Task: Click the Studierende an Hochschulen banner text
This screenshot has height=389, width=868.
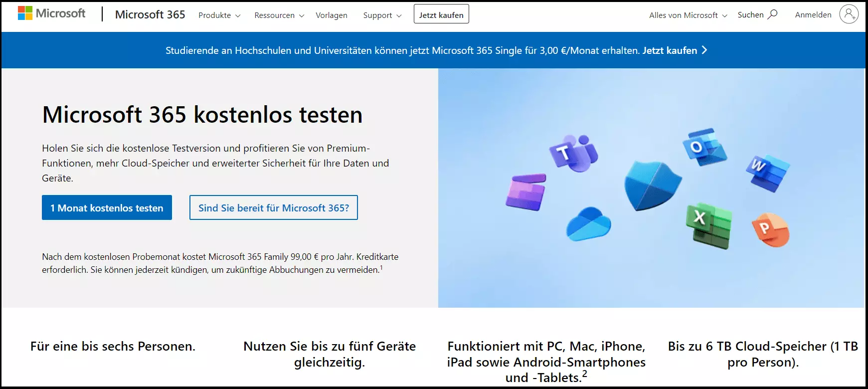Action: (403, 50)
